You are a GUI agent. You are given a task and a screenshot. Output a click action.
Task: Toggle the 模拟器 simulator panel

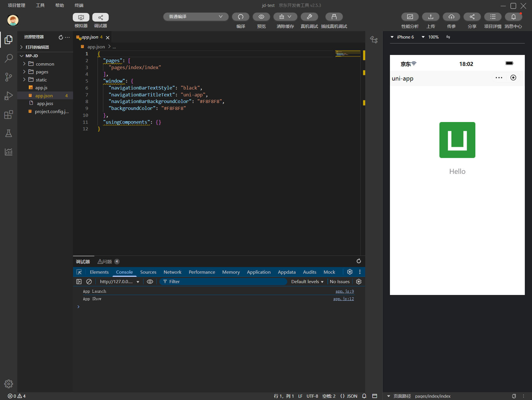tap(81, 18)
